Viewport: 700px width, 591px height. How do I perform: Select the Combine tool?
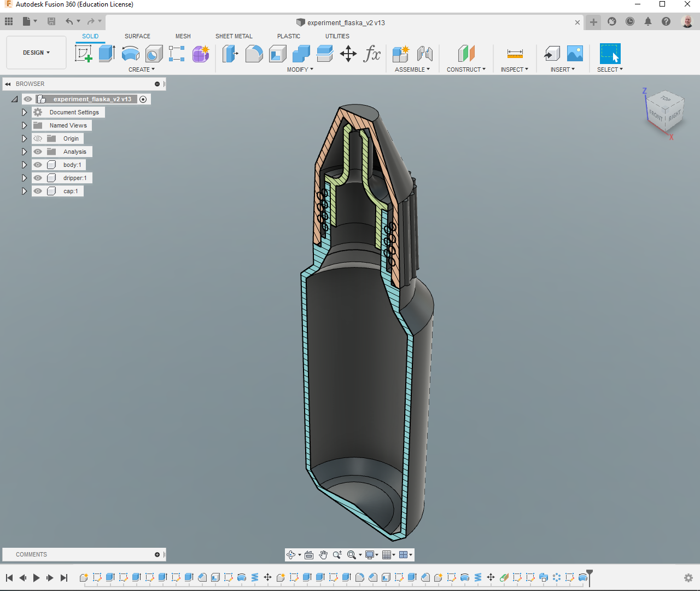301,54
